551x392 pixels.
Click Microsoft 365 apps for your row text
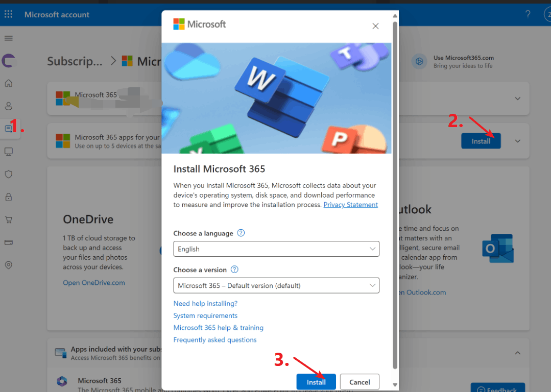tap(117, 137)
